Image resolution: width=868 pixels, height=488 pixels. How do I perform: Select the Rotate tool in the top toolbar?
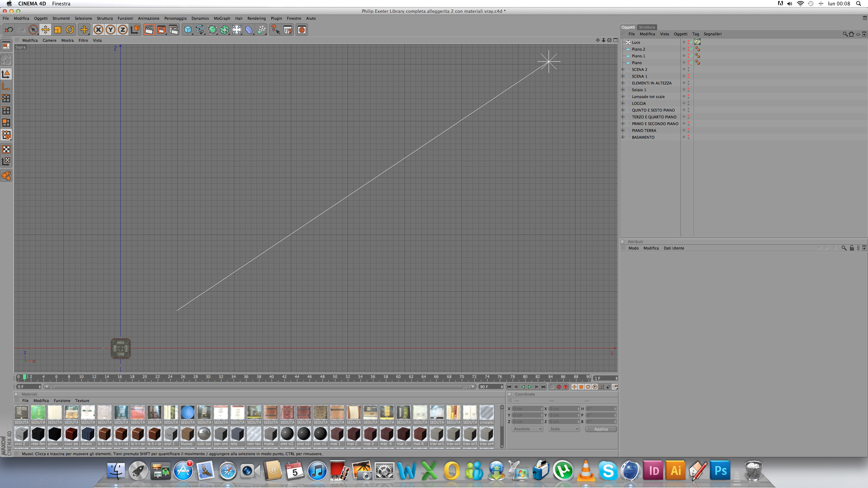70,30
